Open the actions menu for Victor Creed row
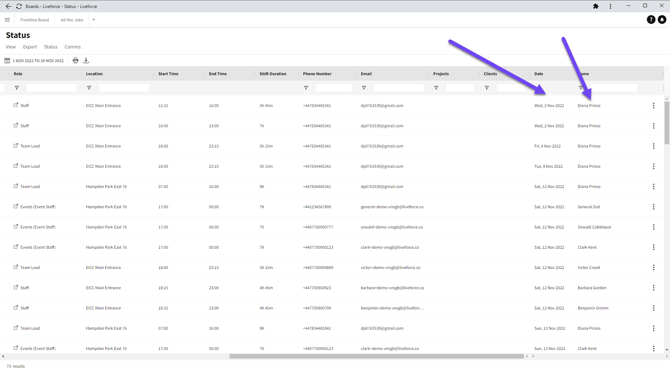 [x=653, y=268]
